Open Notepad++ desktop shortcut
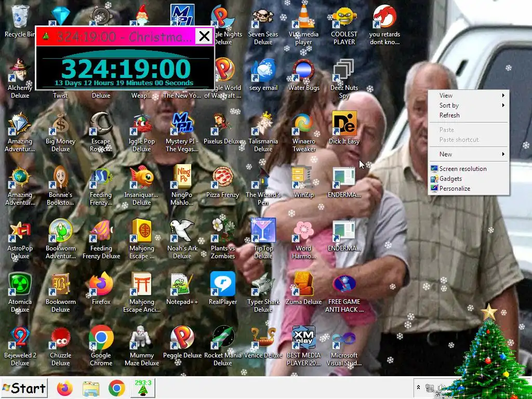Image resolution: width=532 pixels, height=399 pixels. point(182,288)
